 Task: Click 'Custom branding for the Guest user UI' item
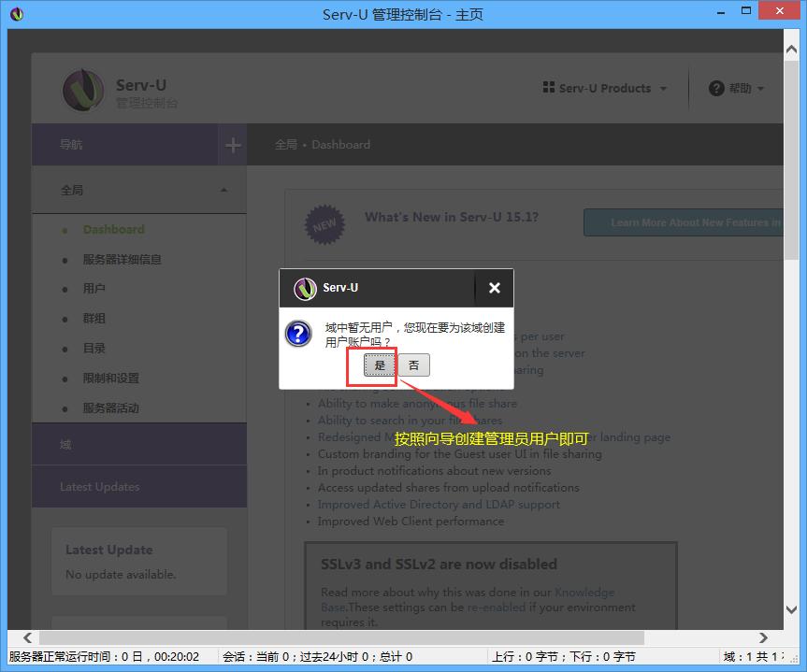point(459,454)
